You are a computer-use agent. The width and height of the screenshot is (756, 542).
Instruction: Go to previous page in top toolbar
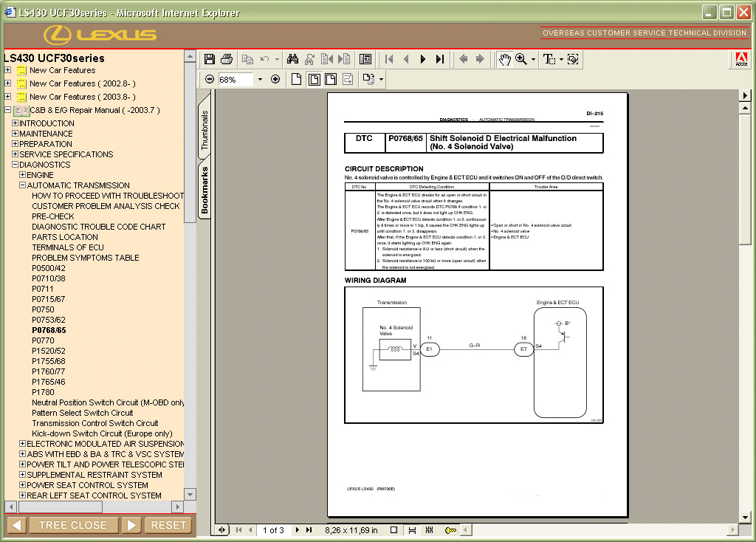tap(406, 59)
